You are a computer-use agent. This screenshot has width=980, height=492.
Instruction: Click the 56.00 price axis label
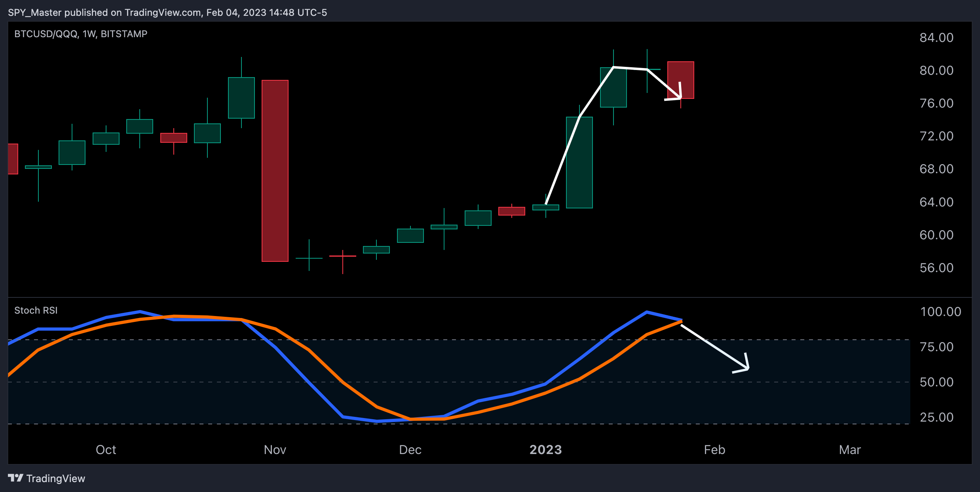click(x=936, y=268)
